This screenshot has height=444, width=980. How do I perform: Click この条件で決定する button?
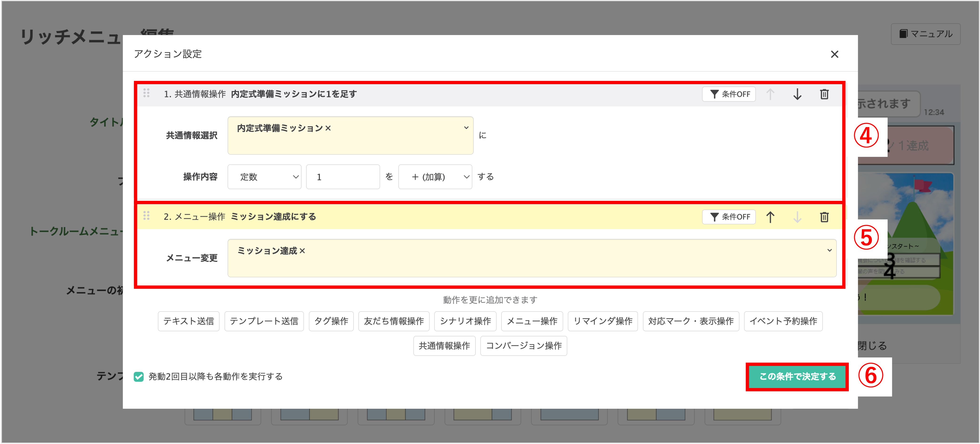point(797,376)
